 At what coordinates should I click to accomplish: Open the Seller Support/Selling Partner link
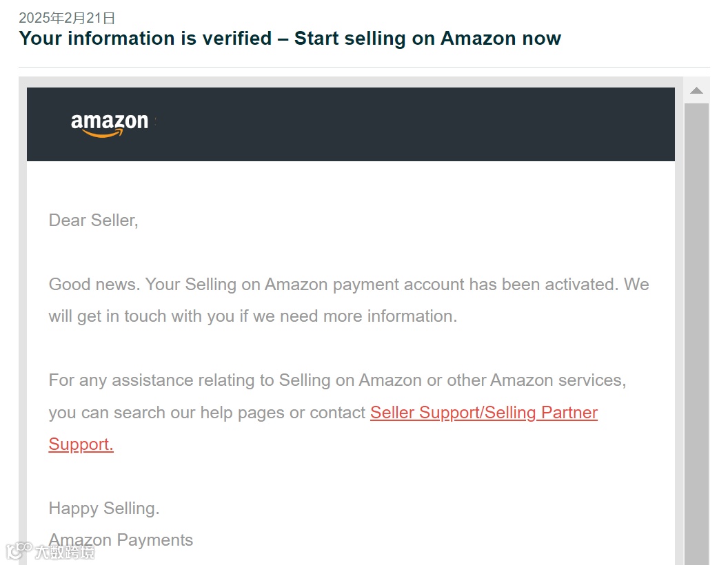tap(483, 413)
